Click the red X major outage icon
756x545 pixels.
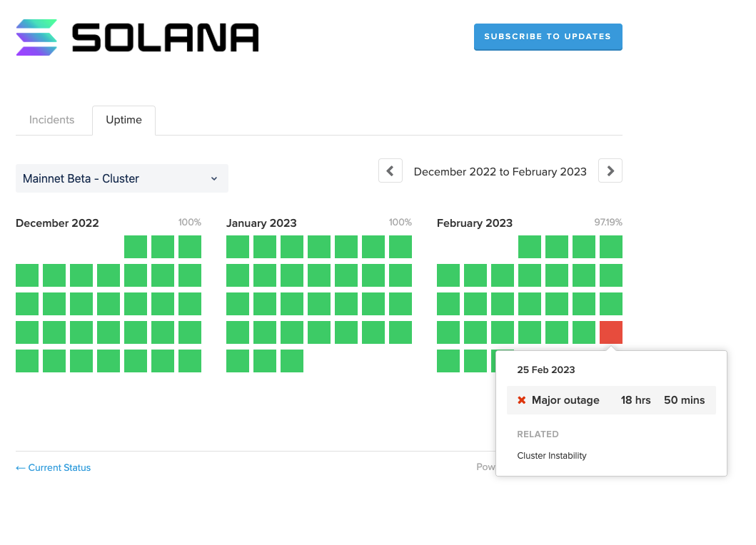click(x=521, y=400)
